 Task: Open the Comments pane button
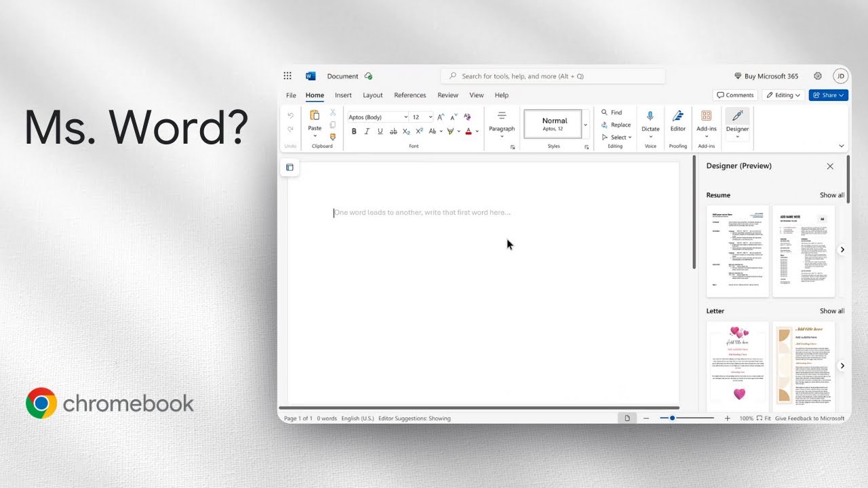point(735,95)
